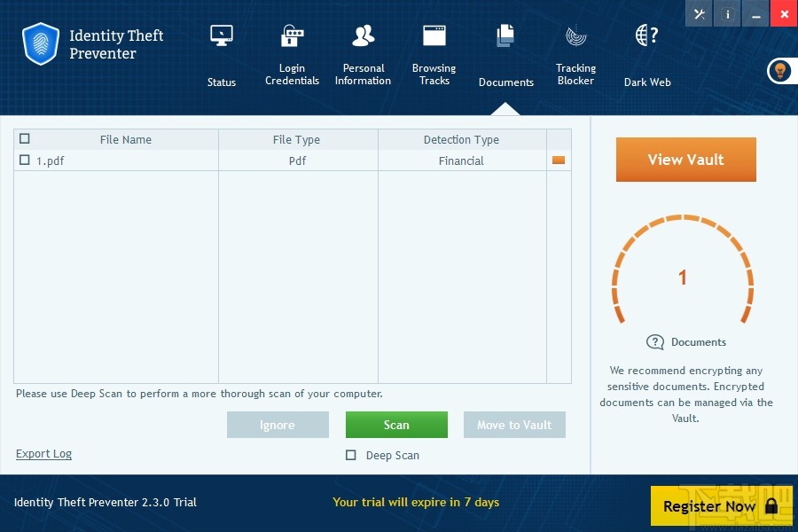Click the Pdf file type cell
The width and height of the screenshot is (798, 532).
[x=297, y=160]
